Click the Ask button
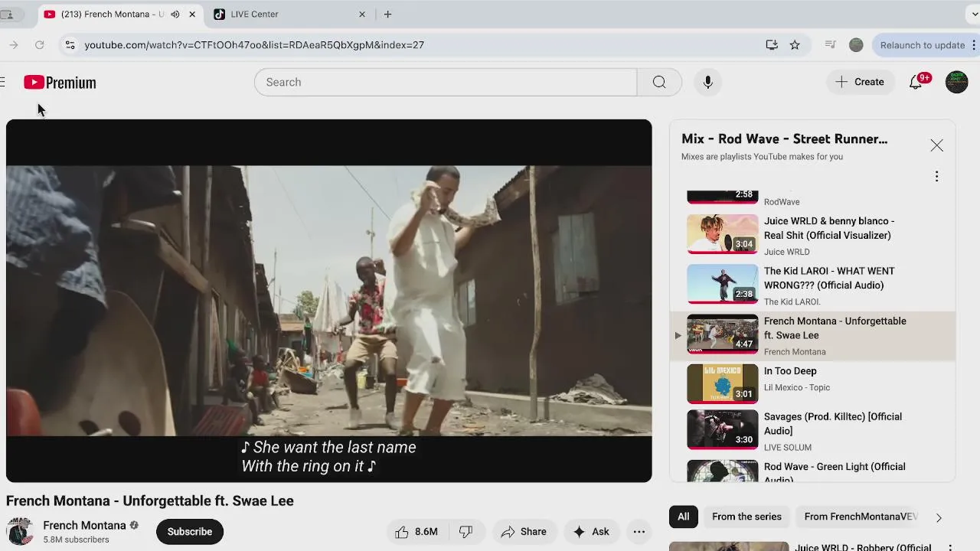The height and width of the screenshot is (551, 980). (591, 532)
